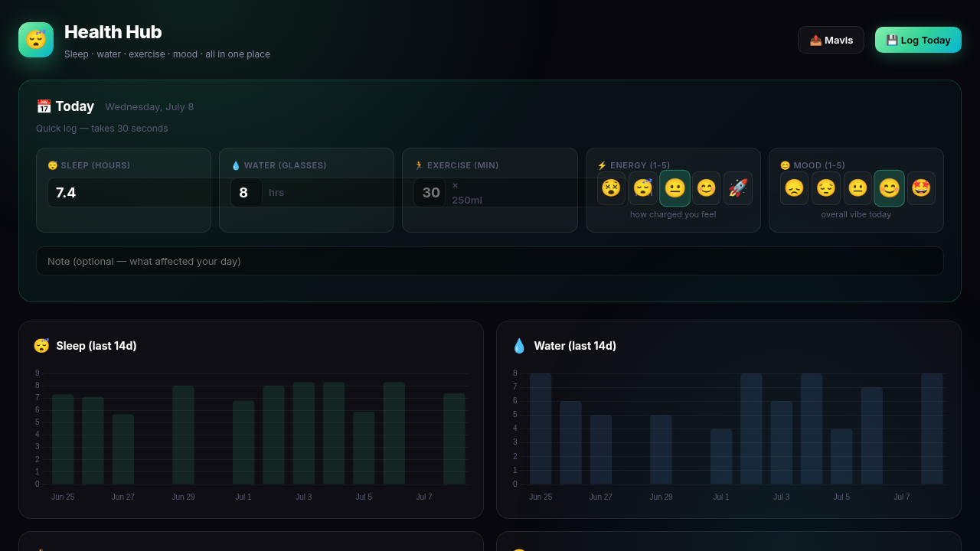Click 'how charged you feel' hint text
980x551 pixels.
tap(673, 214)
